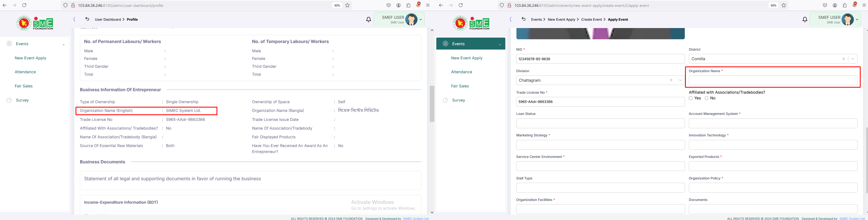This screenshot has height=220, width=868.
Task: Focus the Marketing Strategy input field
Action: coord(600,145)
